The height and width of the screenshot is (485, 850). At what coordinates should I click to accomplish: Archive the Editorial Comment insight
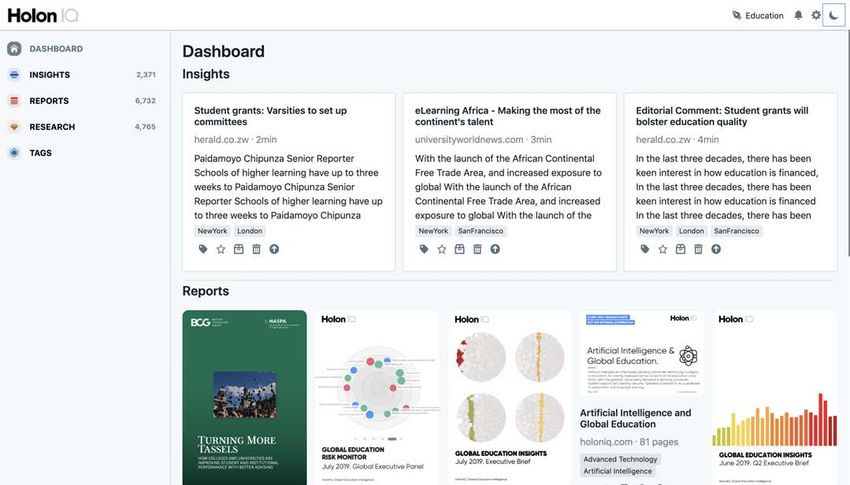(680, 249)
